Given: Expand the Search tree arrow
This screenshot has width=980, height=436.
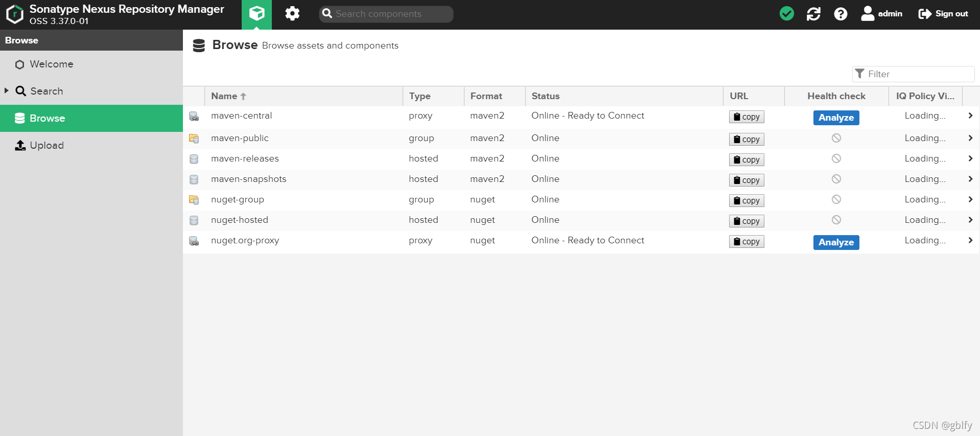Looking at the screenshot, I should pos(7,90).
